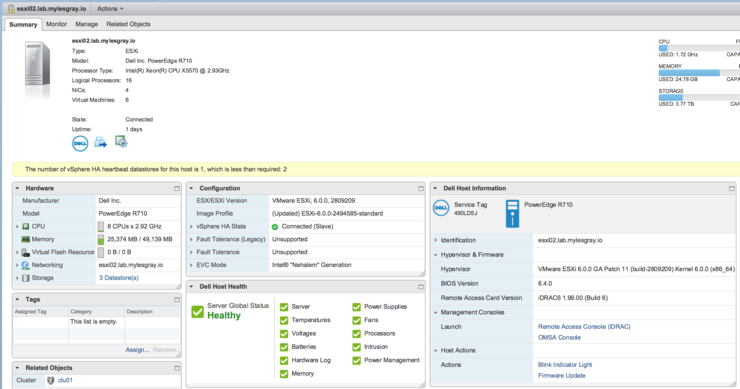740x389 pixels.
Task: Click the Assign... tag link
Action: click(x=137, y=350)
